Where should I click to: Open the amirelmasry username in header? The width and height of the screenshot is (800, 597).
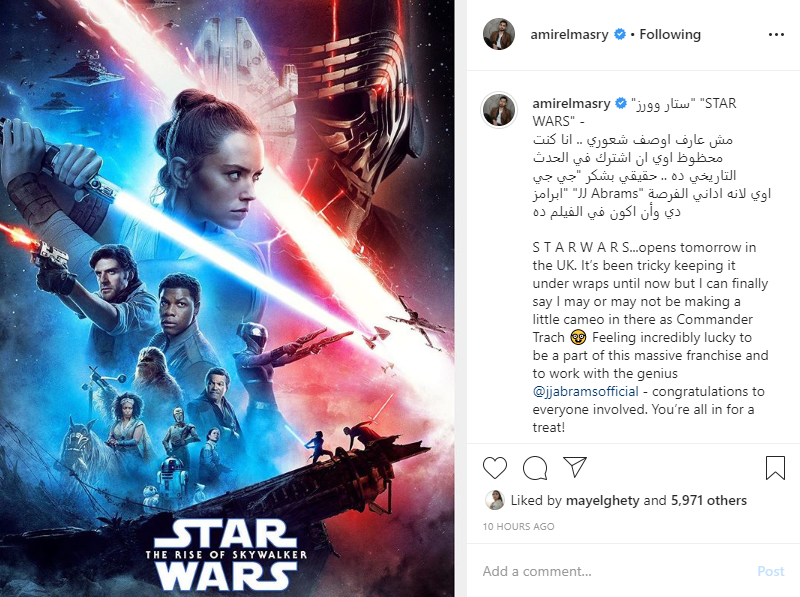click(x=569, y=35)
